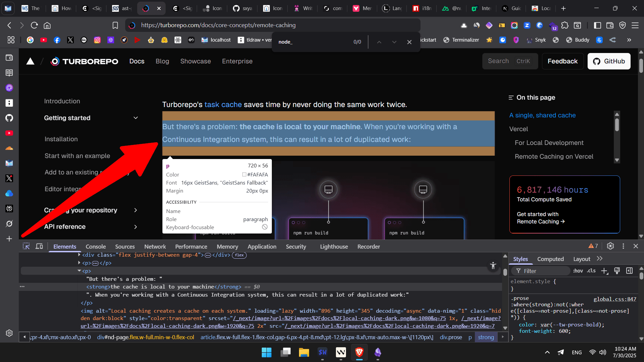Enable the accessibility inspector toggle in Elements
This screenshot has width=644, height=362.
(493, 266)
